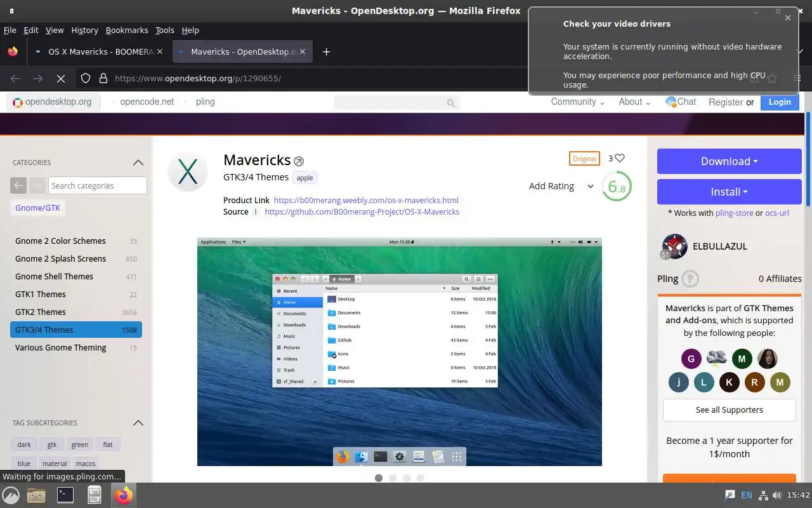Click the Login button

click(x=780, y=102)
